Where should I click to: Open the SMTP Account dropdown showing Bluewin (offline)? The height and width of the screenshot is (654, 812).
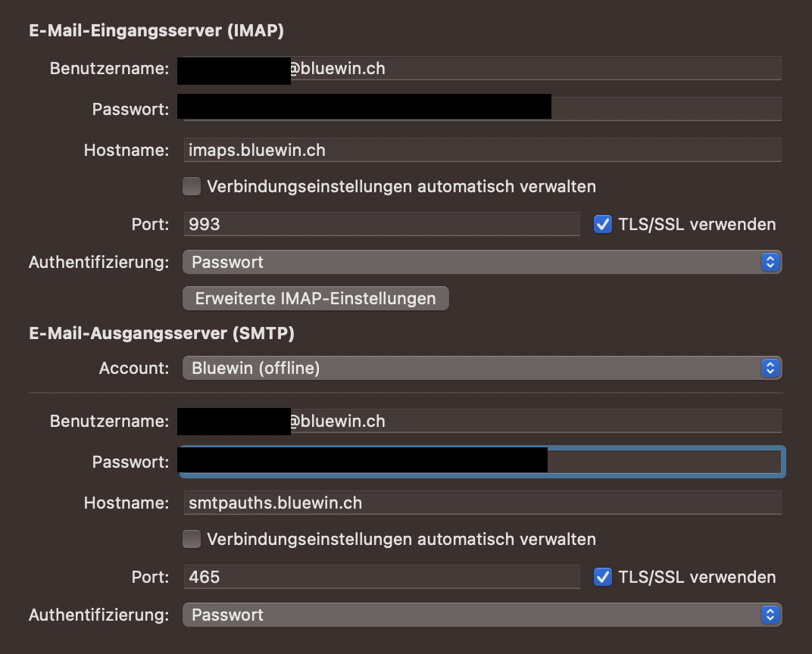click(482, 369)
